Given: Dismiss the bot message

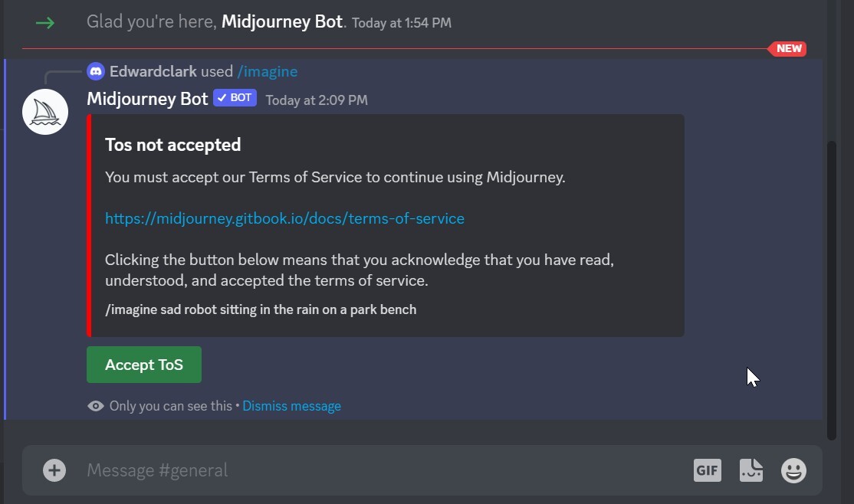Looking at the screenshot, I should 291,406.
